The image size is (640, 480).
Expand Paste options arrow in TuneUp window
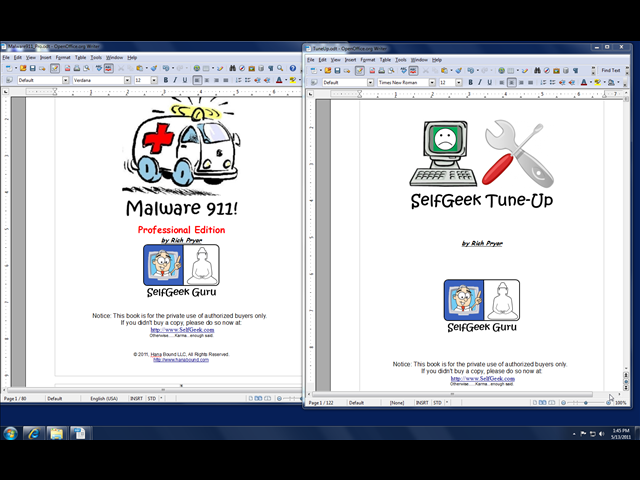coord(451,71)
